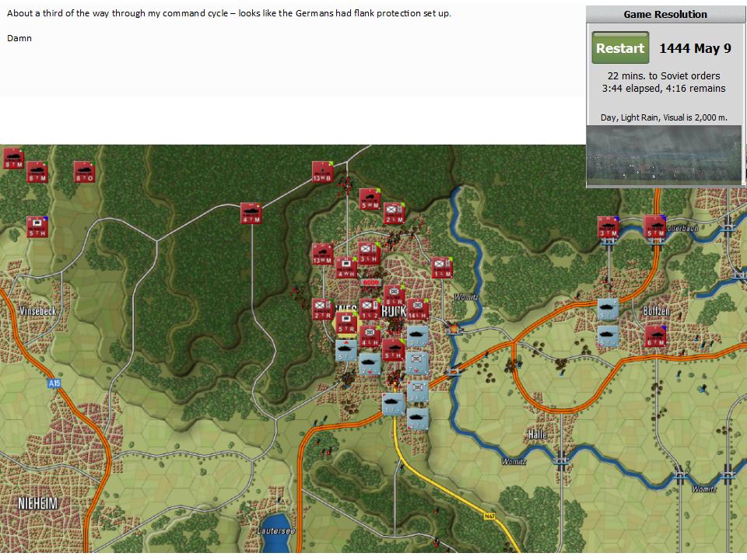
Task: Select the red 4 T M tank counter on the forest road
Action: pyautogui.click(x=251, y=213)
